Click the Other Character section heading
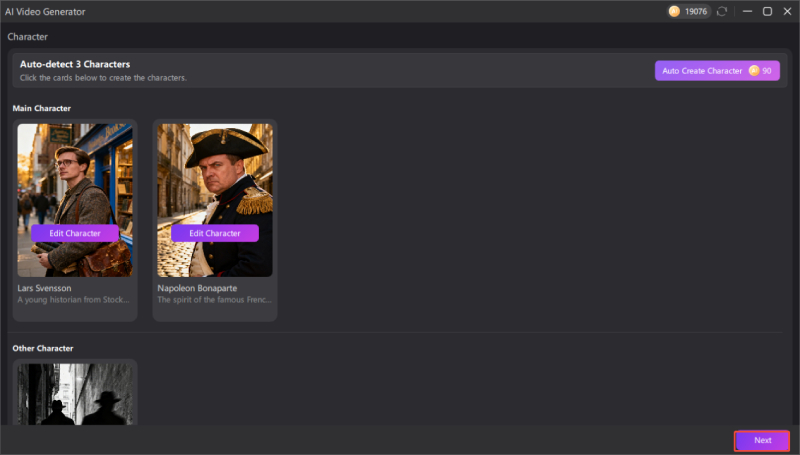Viewport: 800px width, 455px height. [x=43, y=348]
